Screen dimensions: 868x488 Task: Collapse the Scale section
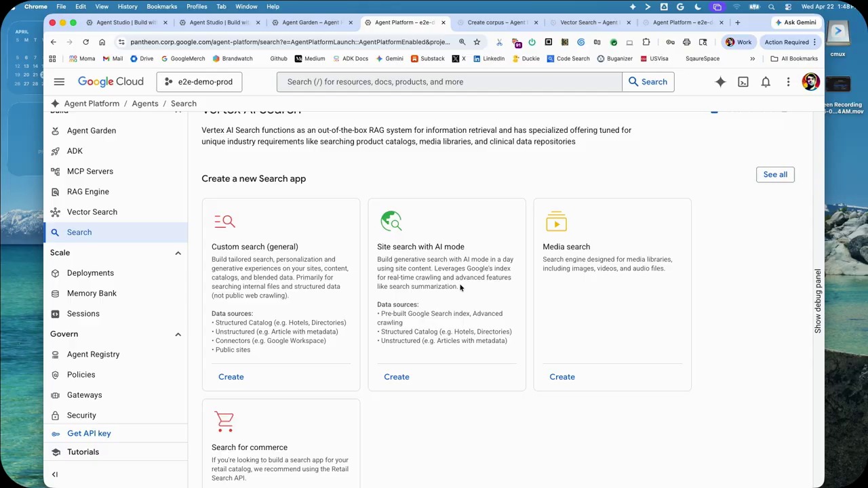[178, 253]
